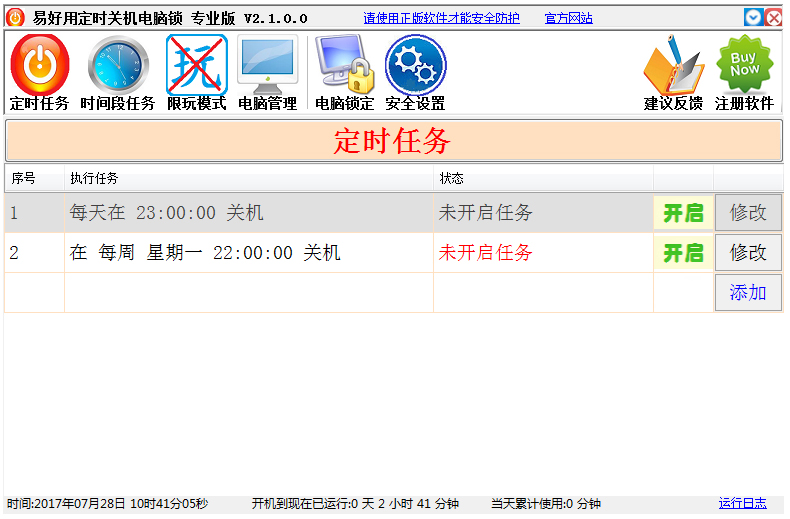Click 开机到现在已运行 uptime status text
Viewport: 790px width, 519px height.
point(355,503)
